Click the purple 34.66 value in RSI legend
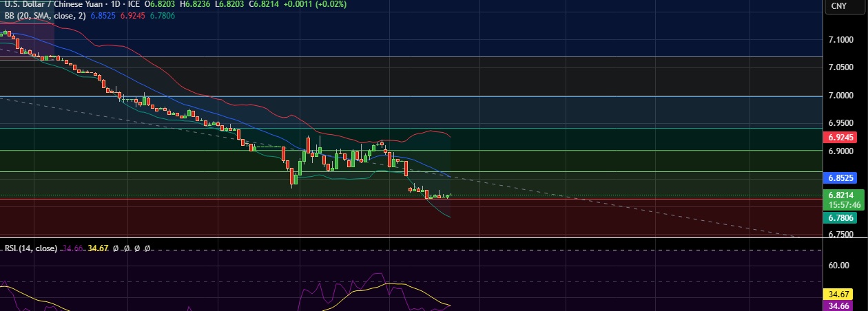This screenshot has width=868, height=311. [x=73, y=248]
